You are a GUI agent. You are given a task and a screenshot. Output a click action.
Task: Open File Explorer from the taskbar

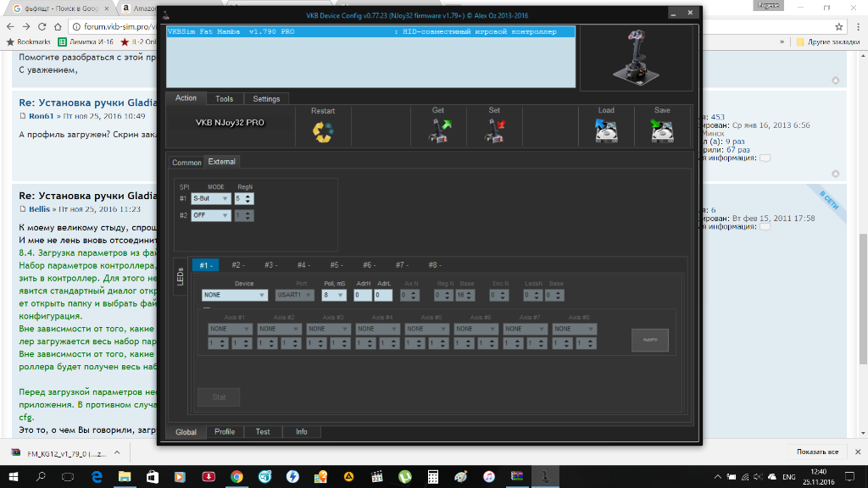pos(125,476)
